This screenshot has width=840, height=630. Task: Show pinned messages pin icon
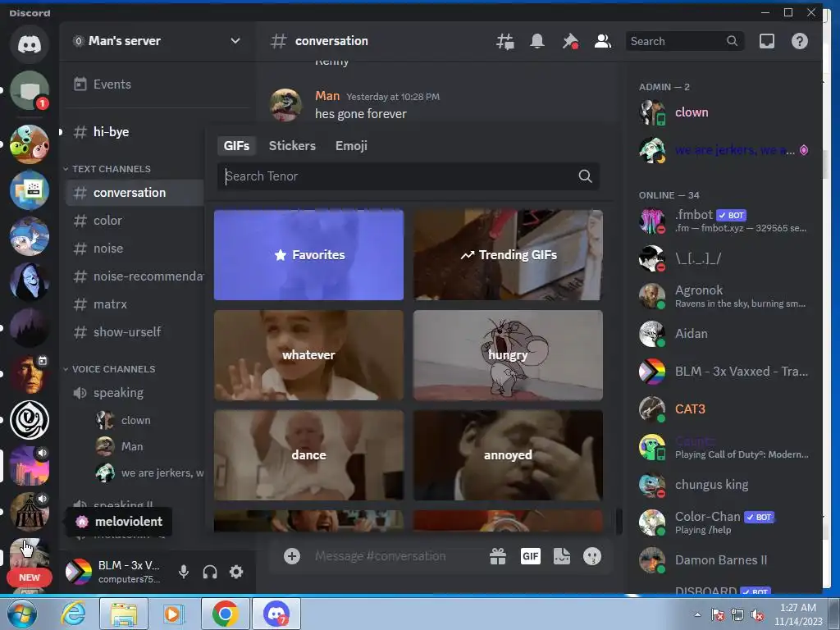pos(569,41)
